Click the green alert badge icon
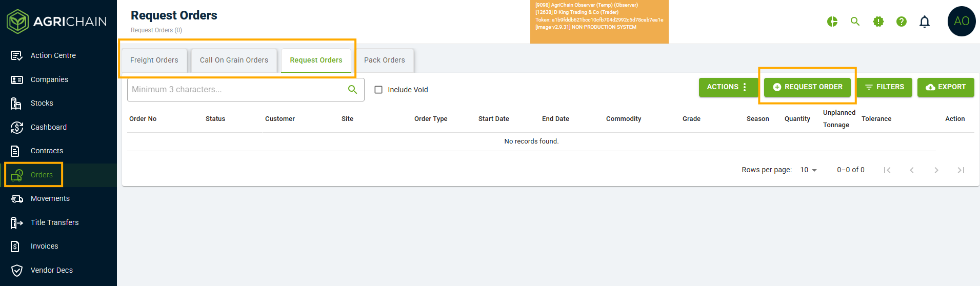 878,22
